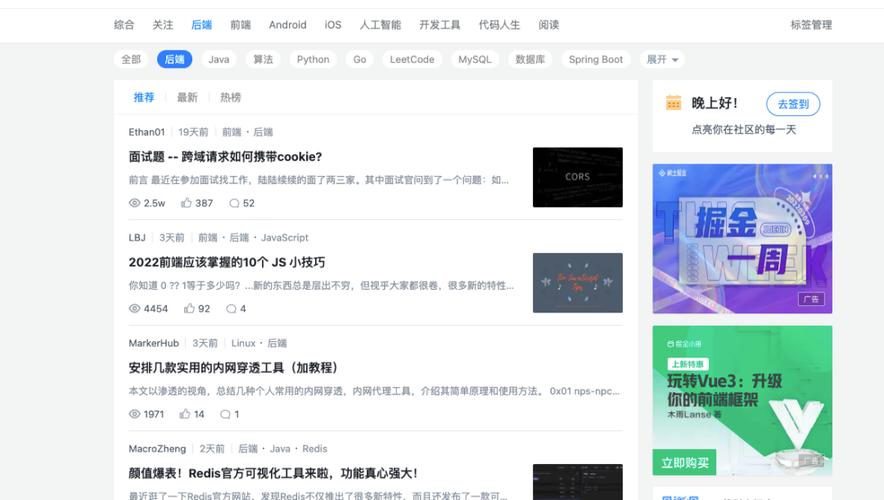
Task: Open the iOS category tab
Action: click(333, 25)
